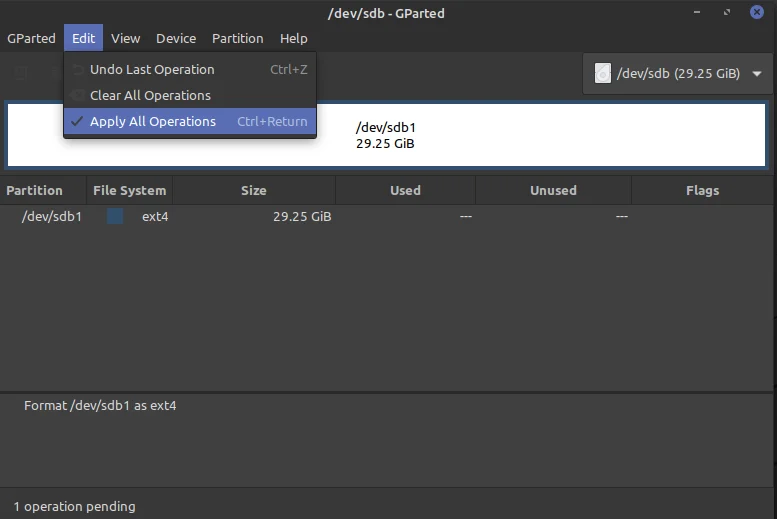Close the GParted window
This screenshot has width=777, height=519.
coord(756,12)
